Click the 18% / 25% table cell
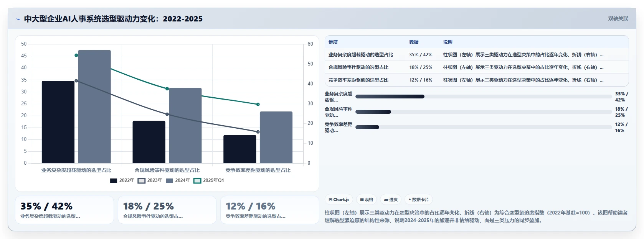Screen dimensions: 644x239 pyautogui.click(x=421, y=67)
